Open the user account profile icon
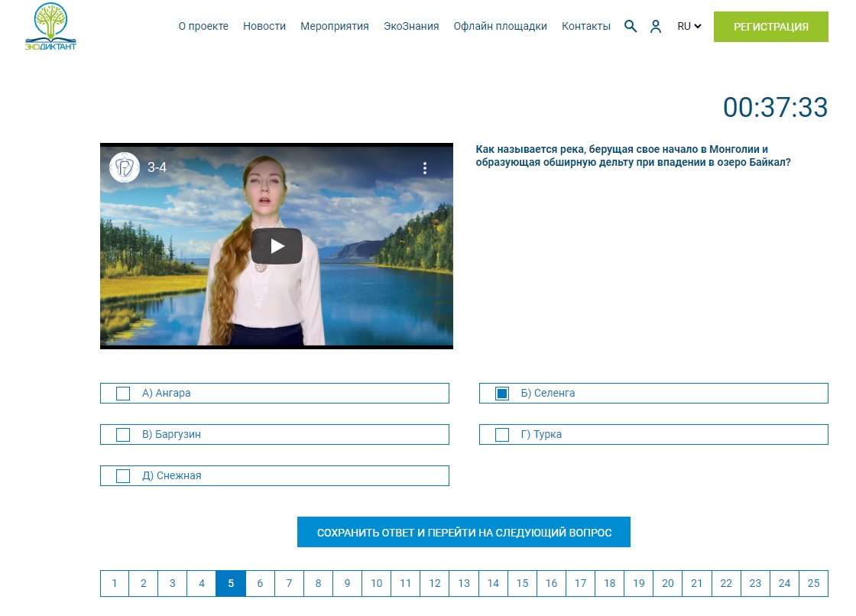The width and height of the screenshot is (856, 616). click(x=655, y=26)
